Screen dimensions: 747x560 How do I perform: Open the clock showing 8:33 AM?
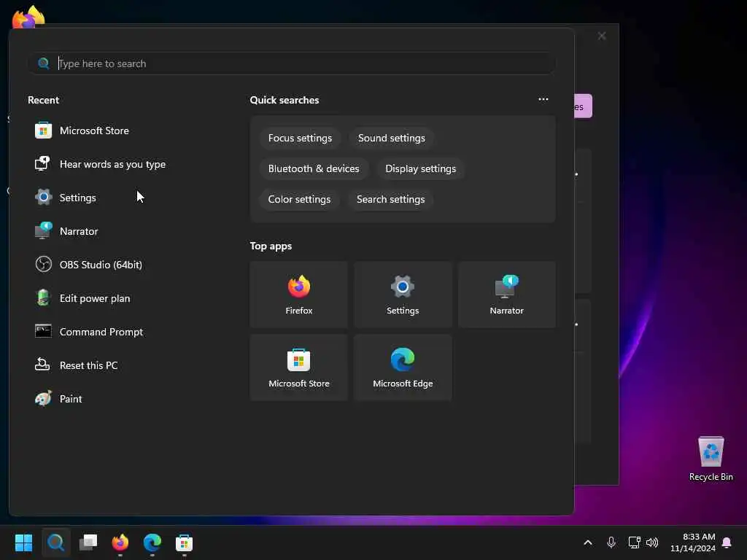pyautogui.click(x=693, y=542)
